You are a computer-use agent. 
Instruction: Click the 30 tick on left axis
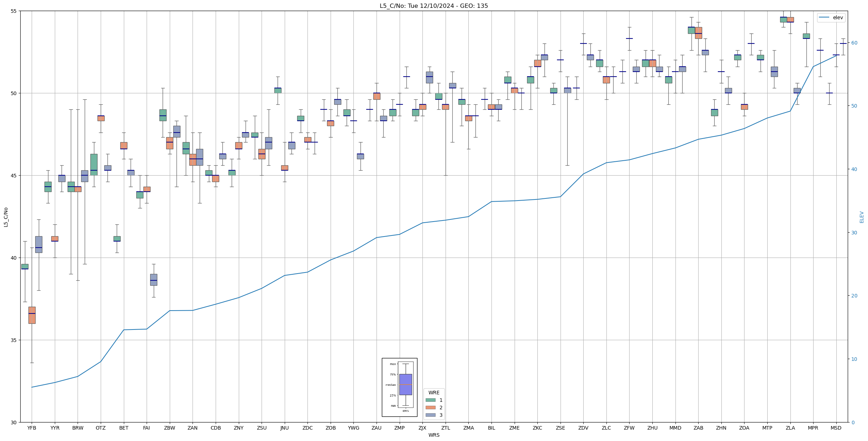pyautogui.click(x=14, y=422)
